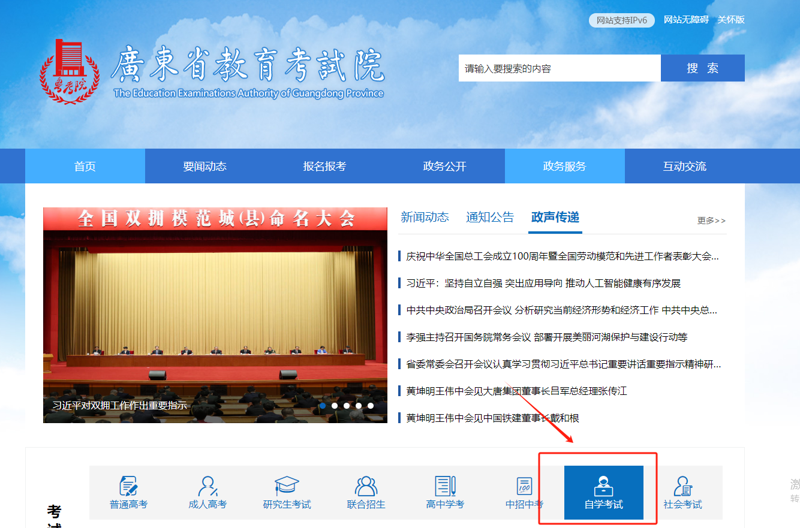This screenshot has width=800, height=528.
Task: Switch to the 通知公告 tab
Action: (490, 217)
